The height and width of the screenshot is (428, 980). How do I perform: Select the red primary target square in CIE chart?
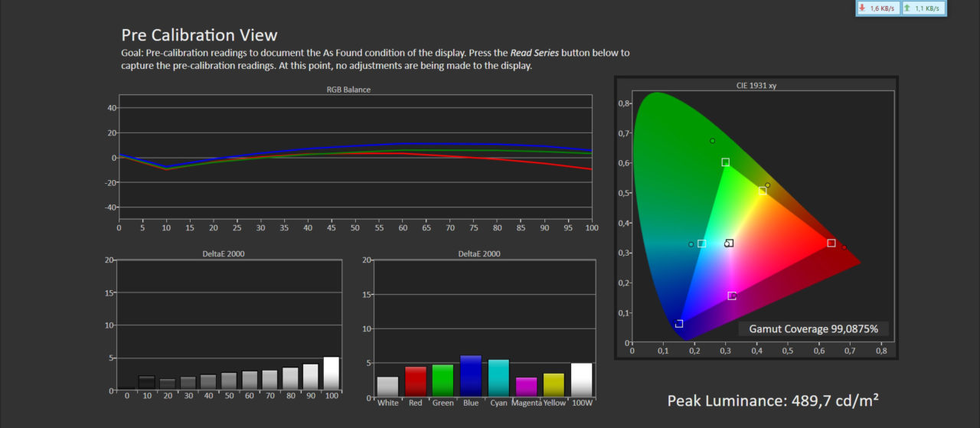click(831, 243)
